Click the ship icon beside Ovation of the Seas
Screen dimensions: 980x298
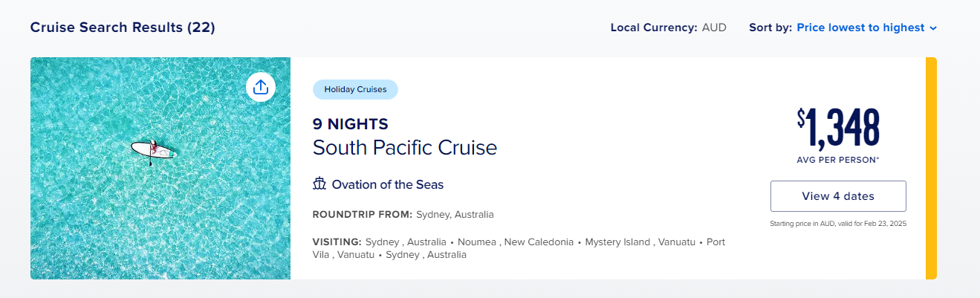click(x=319, y=184)
